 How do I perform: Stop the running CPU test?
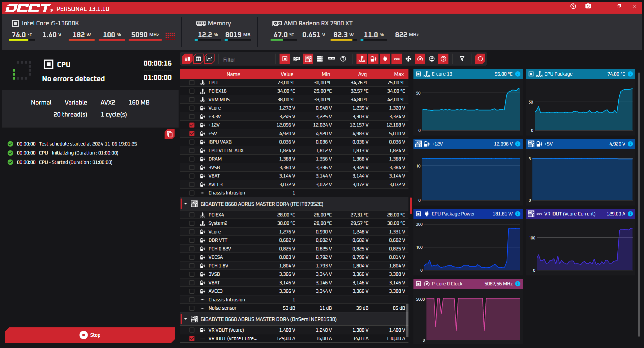point(90,335)
